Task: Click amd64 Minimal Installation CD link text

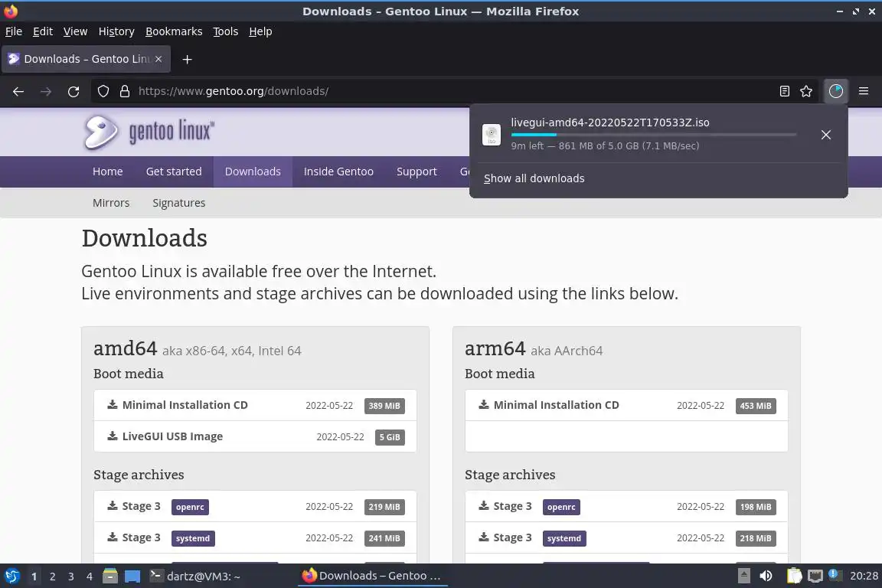Action: tap(185, 405)
